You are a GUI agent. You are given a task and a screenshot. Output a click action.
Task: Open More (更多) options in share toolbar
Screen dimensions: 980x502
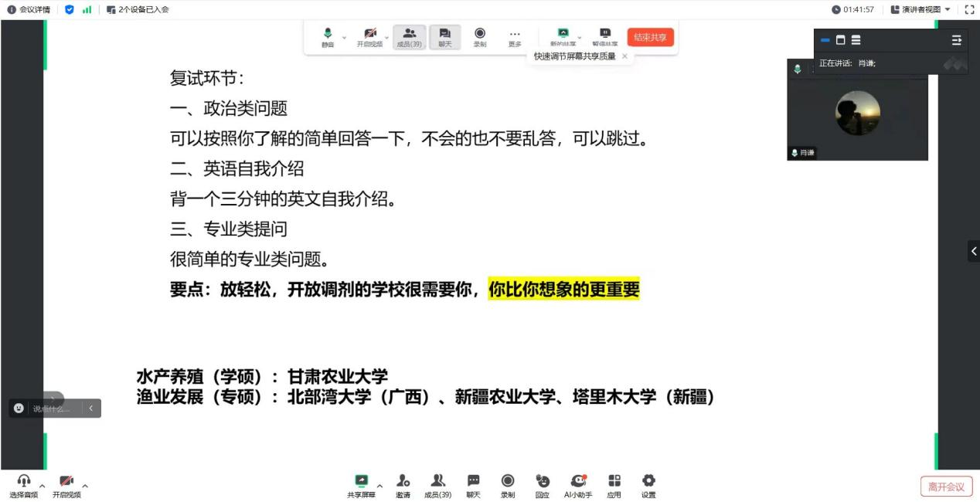[515, 36]
